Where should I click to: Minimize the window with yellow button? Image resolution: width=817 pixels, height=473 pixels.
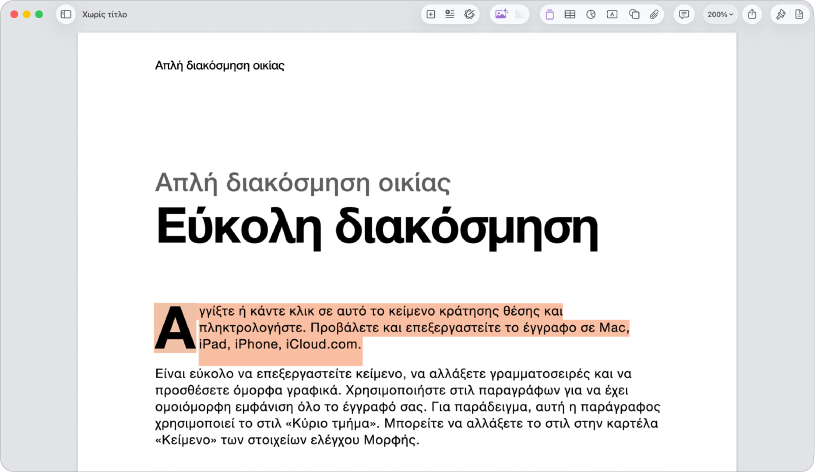[x=27, y=15]
